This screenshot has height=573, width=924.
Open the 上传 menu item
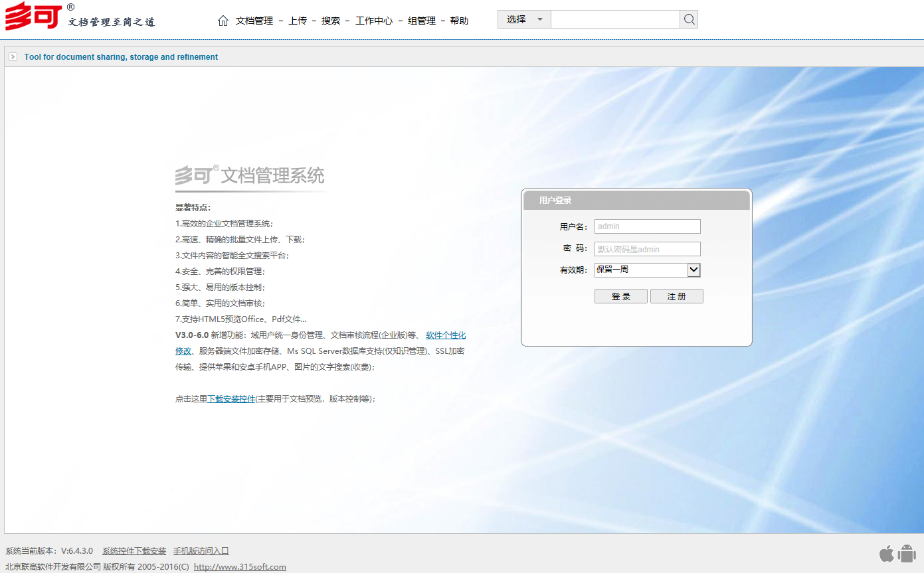pyautogui.click(x=298, y=21)
